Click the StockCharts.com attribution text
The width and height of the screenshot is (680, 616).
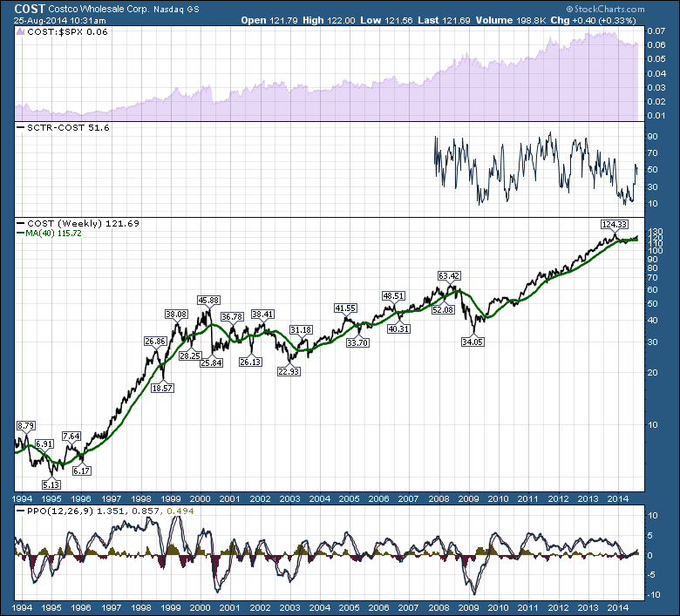(605, 9)
